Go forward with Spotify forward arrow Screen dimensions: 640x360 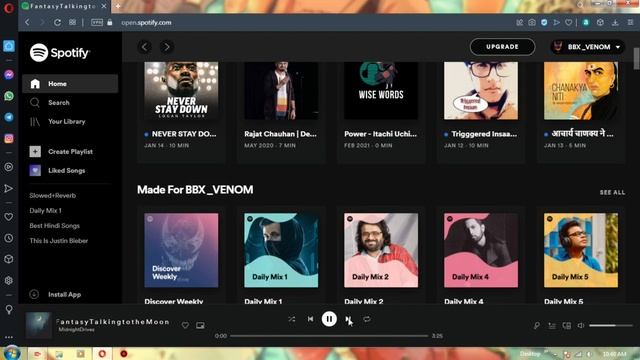(167, 47)
